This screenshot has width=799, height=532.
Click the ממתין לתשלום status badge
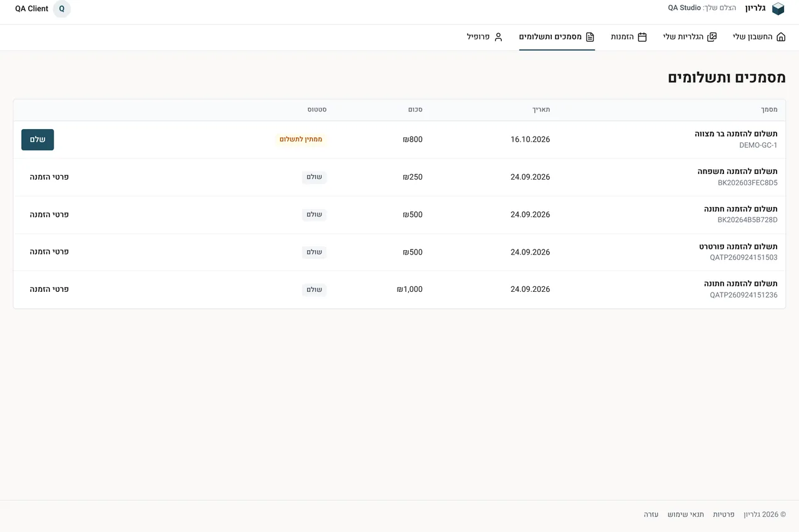(301, 140)
